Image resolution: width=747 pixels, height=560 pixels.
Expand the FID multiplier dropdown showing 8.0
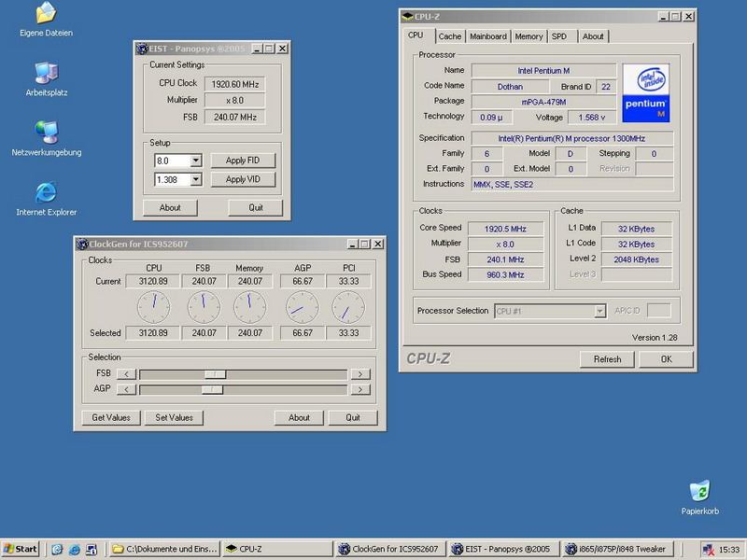click(x=195, y=161)
